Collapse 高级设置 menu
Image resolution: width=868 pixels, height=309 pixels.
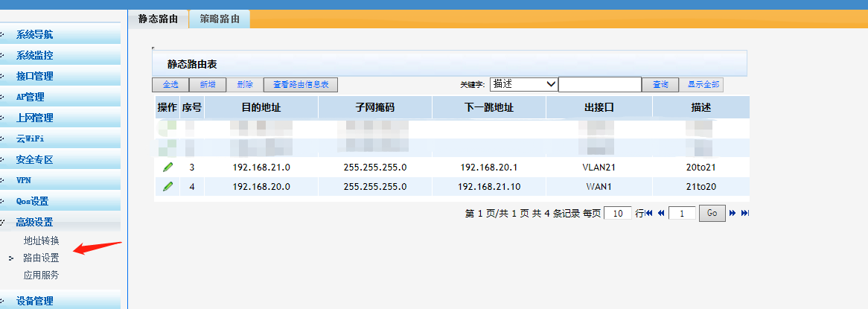[60, 223]
